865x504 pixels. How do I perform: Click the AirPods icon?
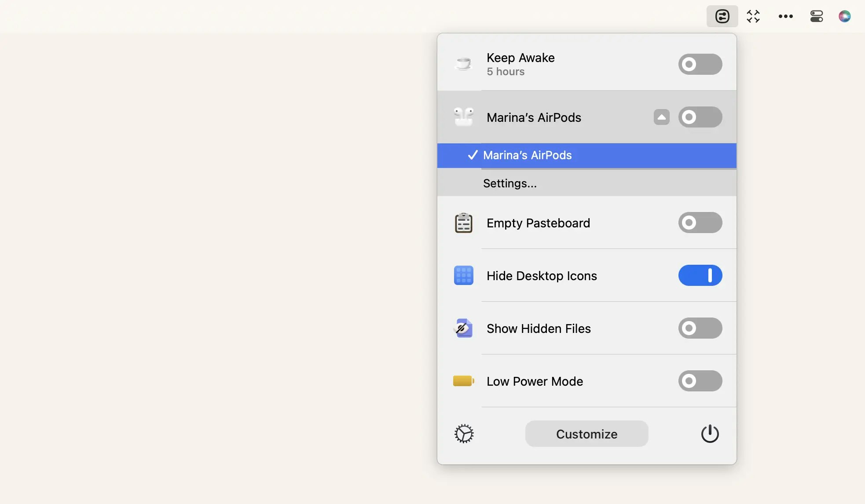click(x=463, y=117)
